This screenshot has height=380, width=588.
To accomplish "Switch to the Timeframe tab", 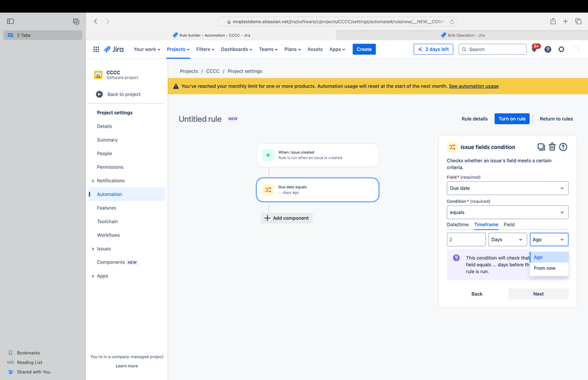I will 486,225.
